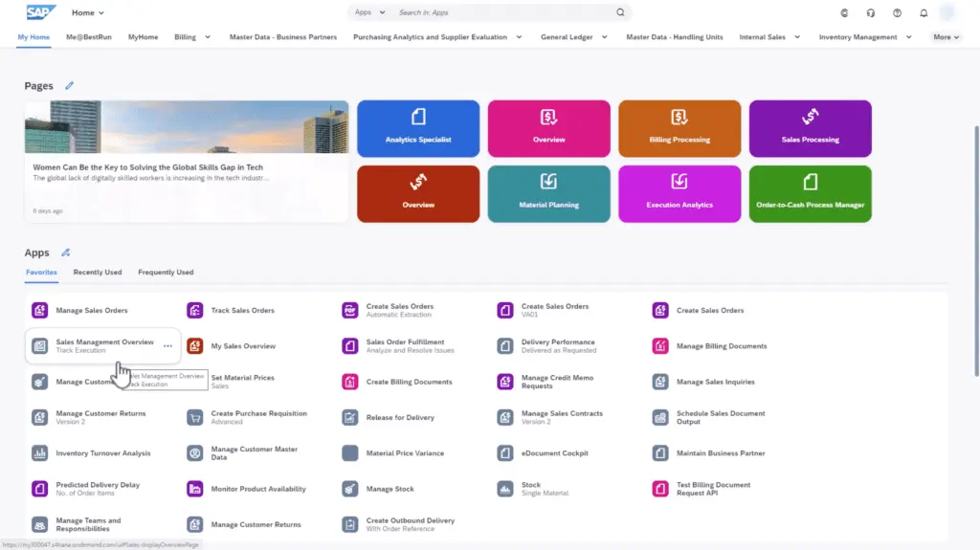Open Master Data - Business Partners tab
This screenshot has width=980, height=550.
[x=283, y=37]
